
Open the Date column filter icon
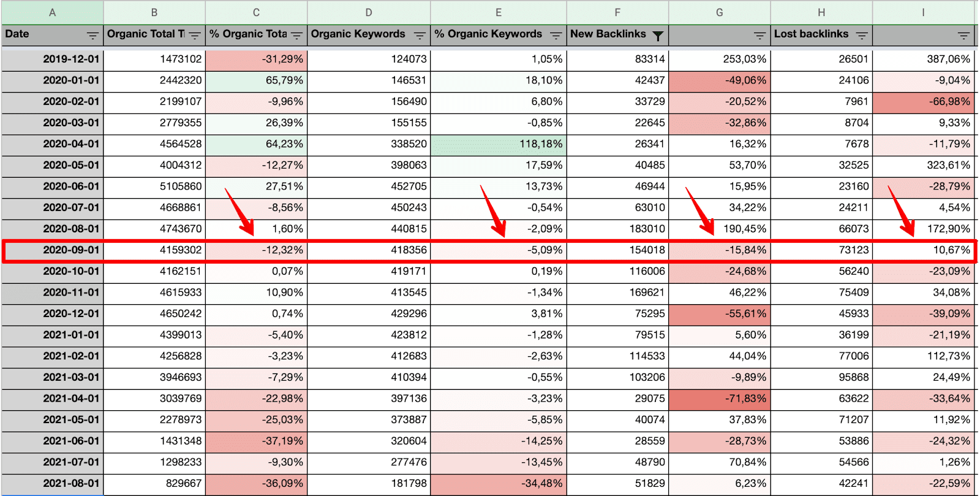(92, 36)
